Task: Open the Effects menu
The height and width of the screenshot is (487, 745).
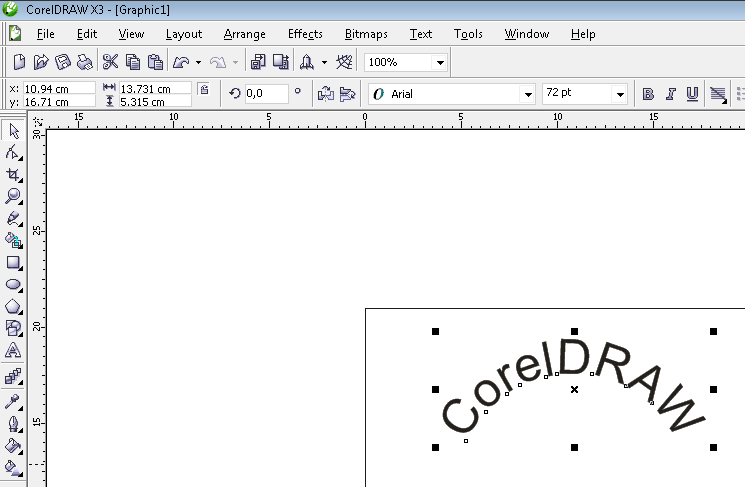Action: point(305,34)
